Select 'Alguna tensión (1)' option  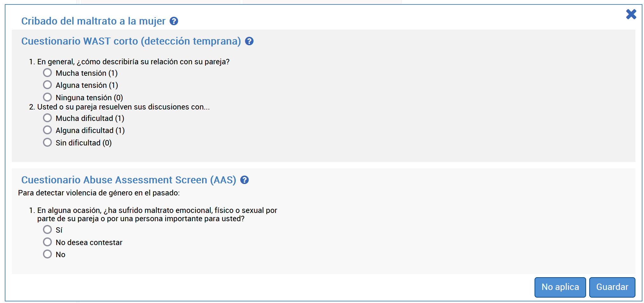click(x=47, y=85)
